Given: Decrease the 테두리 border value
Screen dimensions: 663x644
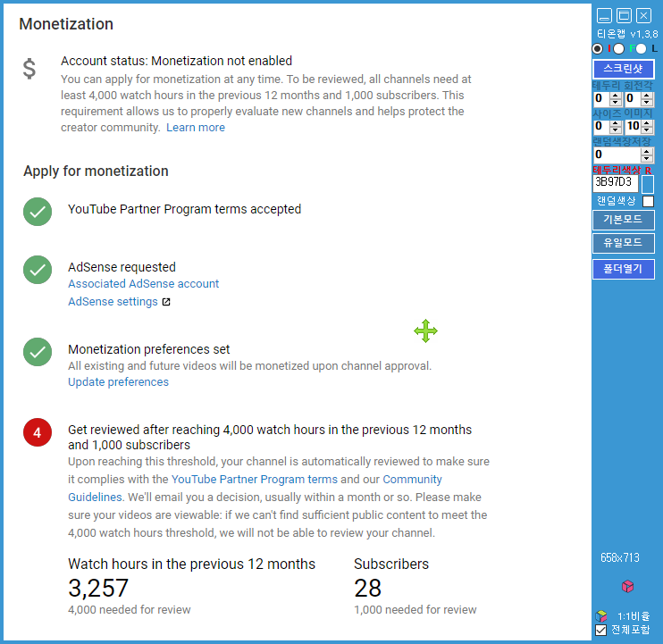Looking at the screenshot, I should point(616,103).
